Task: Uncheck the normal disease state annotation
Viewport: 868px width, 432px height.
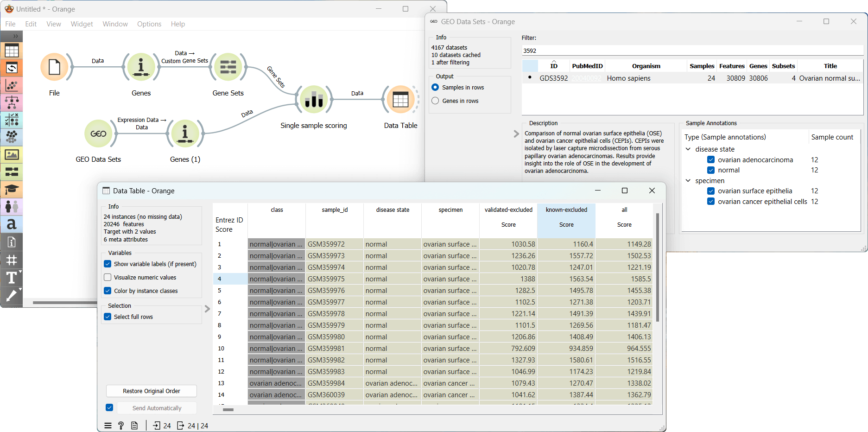Action: click(x=711, y=170)
